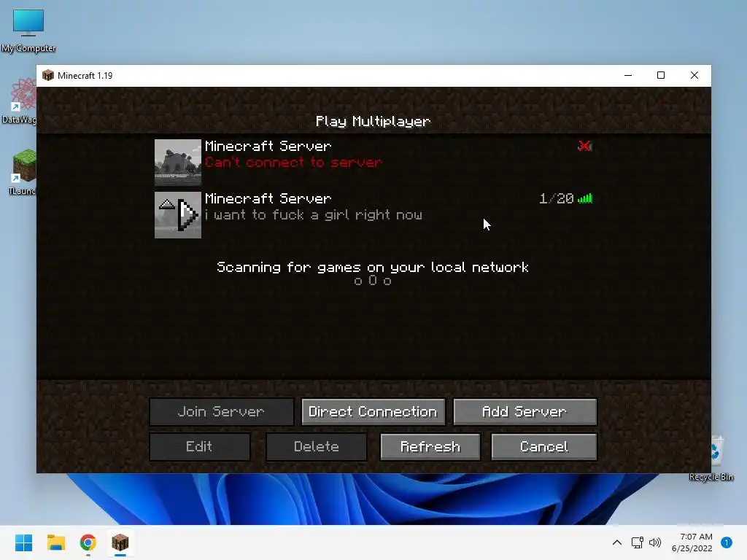
Task: Cancel and return to main menu
Action: click(544, 447)
